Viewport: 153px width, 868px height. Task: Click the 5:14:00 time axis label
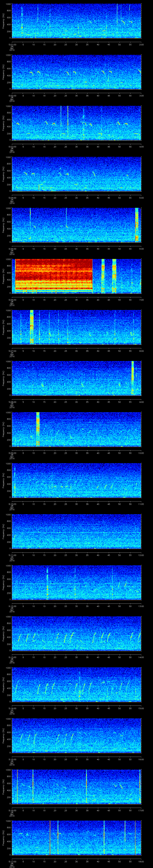pos(12,708)
